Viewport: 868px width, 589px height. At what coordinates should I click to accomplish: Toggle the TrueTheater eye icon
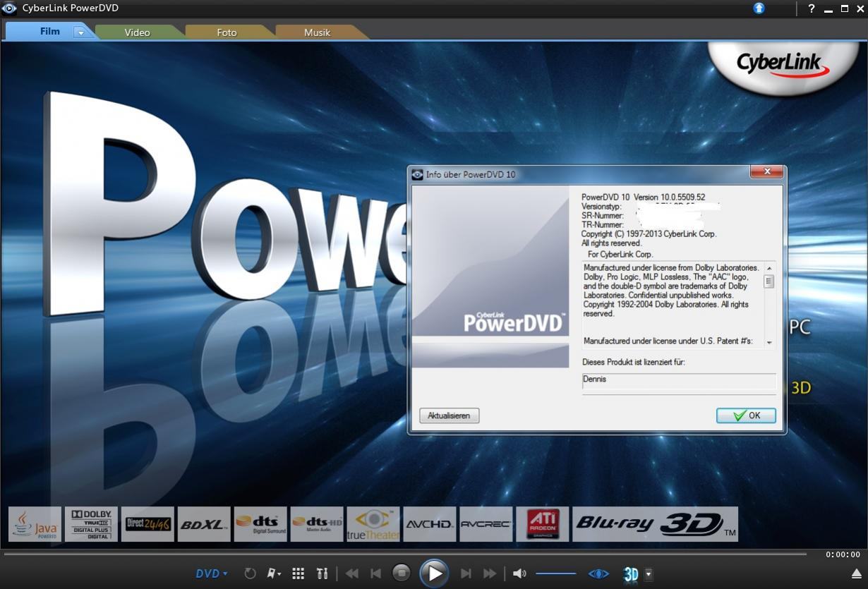point(598,573)
